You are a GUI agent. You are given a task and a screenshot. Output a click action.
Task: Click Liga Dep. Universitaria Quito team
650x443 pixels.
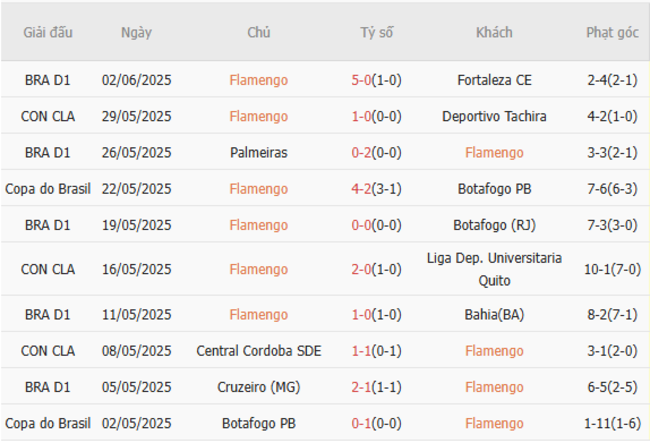point(494,269)
